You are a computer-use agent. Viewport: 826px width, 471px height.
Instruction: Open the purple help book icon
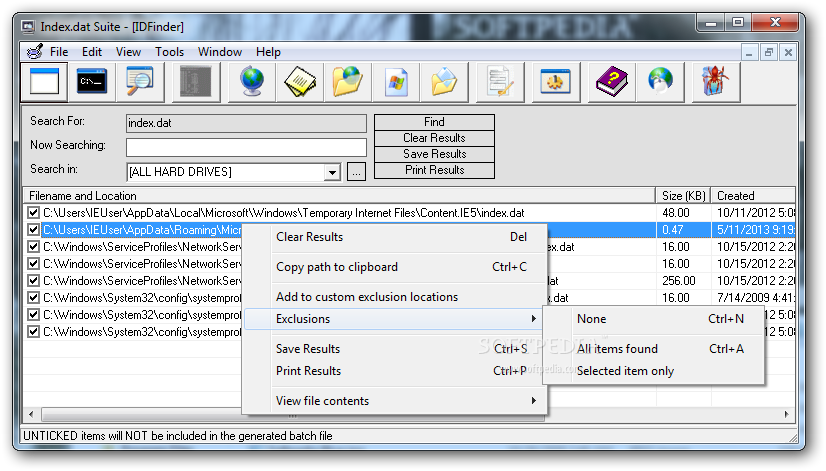[612, 82]
